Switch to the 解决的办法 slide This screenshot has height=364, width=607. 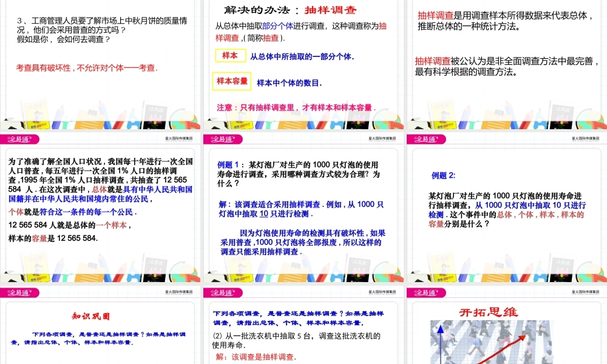click(303, 67)
